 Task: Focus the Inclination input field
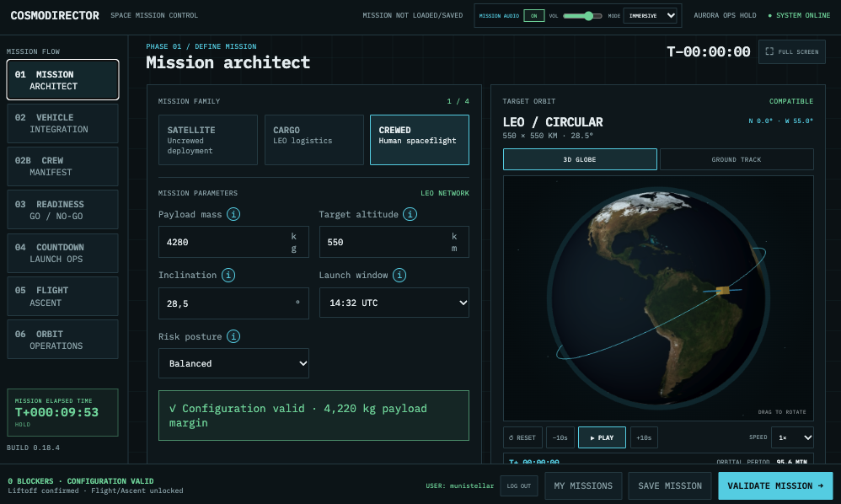pyautogui.click(x=234, y=303)
